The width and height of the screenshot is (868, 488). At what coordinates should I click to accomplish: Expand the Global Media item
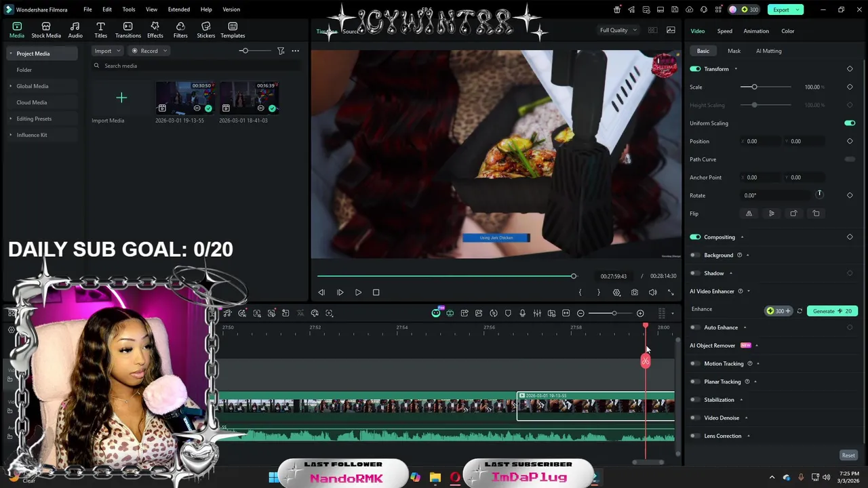tap(10, 86)
